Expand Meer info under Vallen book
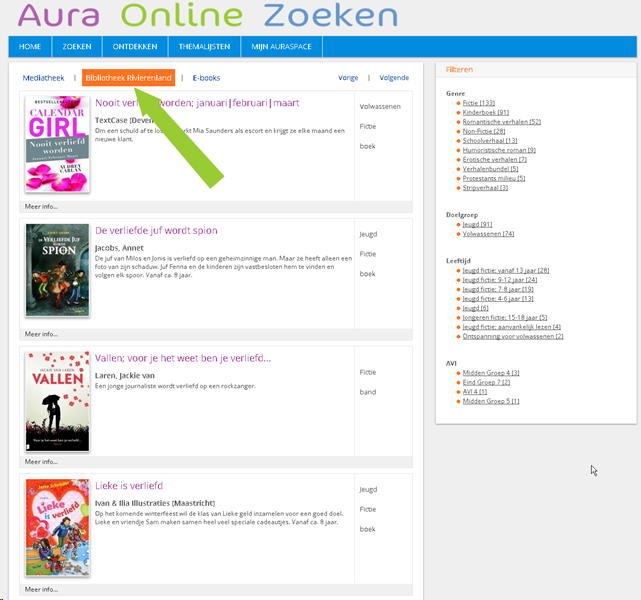The image size is (641, 600). tap(41, 462)
